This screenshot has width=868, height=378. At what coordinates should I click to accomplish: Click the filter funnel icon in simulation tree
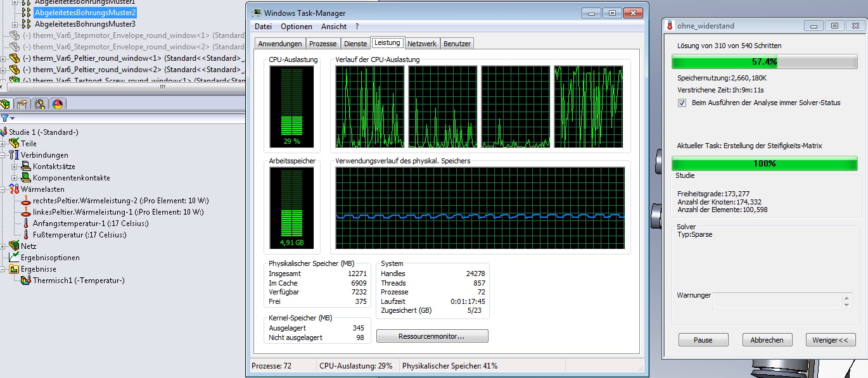4,118
